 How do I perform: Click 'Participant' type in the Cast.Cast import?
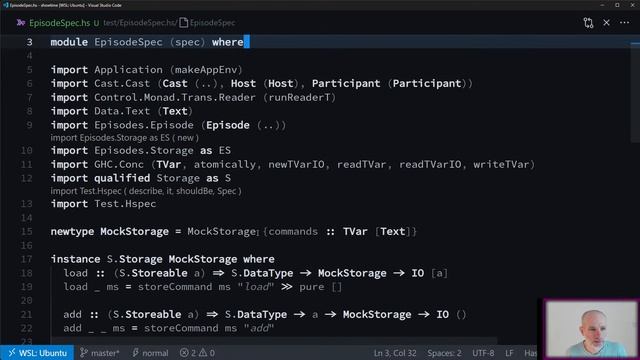(346, 84)
